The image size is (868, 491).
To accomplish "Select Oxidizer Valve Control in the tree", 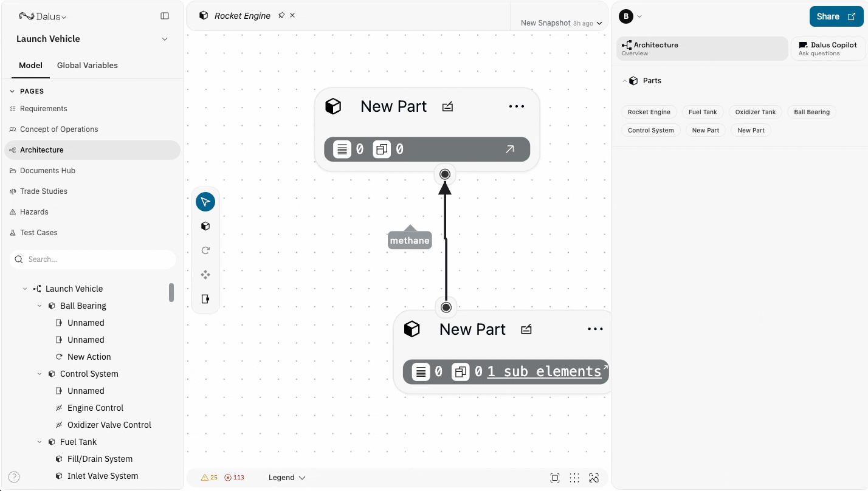I will [109, 425].
